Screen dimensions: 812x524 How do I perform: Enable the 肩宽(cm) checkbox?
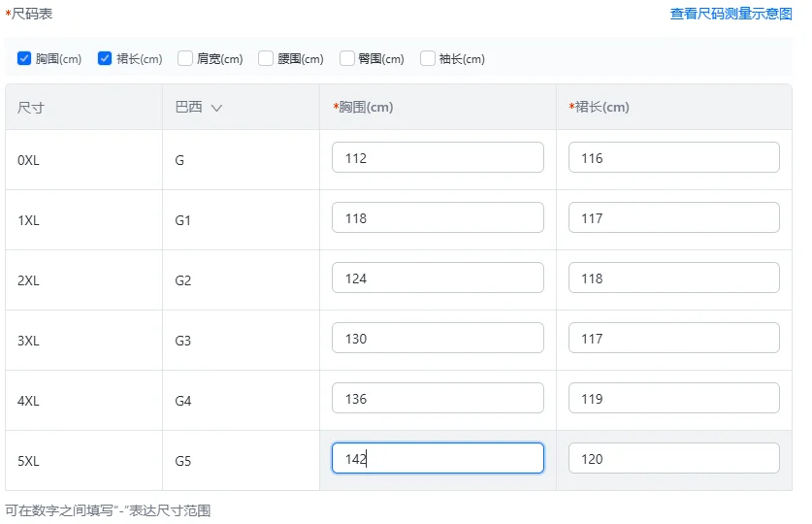[x=185, y=59]
